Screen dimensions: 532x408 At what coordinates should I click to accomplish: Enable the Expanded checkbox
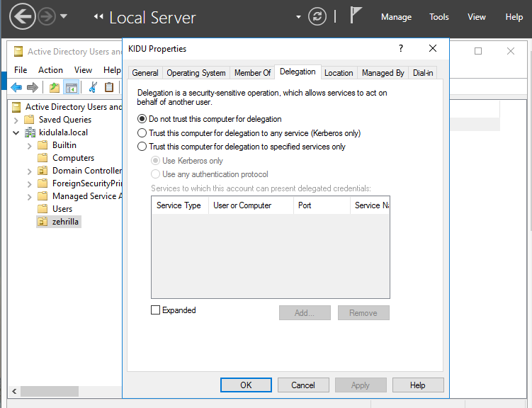[x=156, y=310]
